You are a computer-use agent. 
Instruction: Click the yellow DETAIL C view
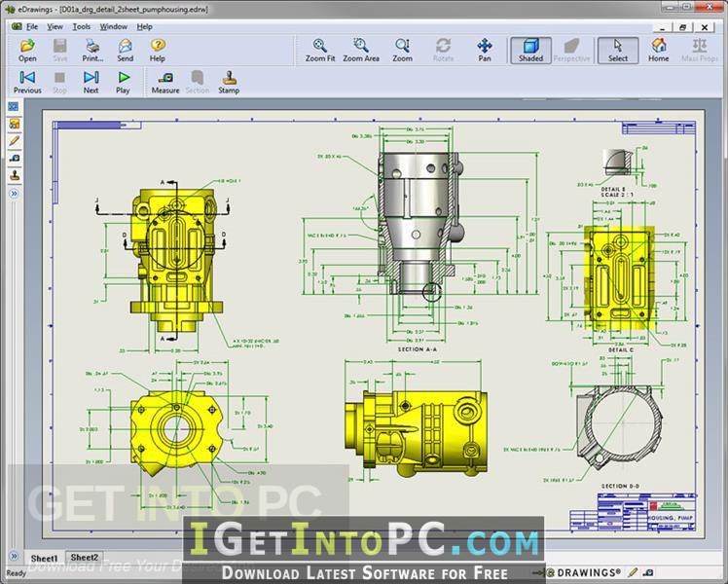(x=619, y=277)
